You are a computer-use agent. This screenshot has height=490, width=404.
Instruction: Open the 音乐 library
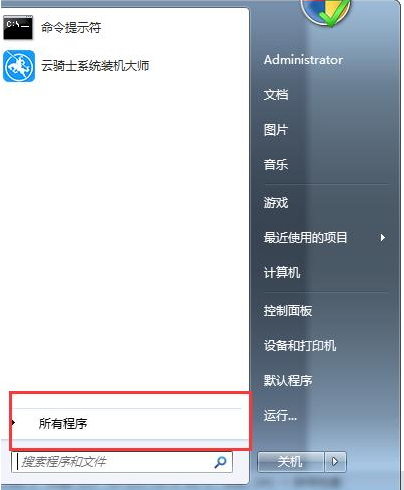coord(276,165)
